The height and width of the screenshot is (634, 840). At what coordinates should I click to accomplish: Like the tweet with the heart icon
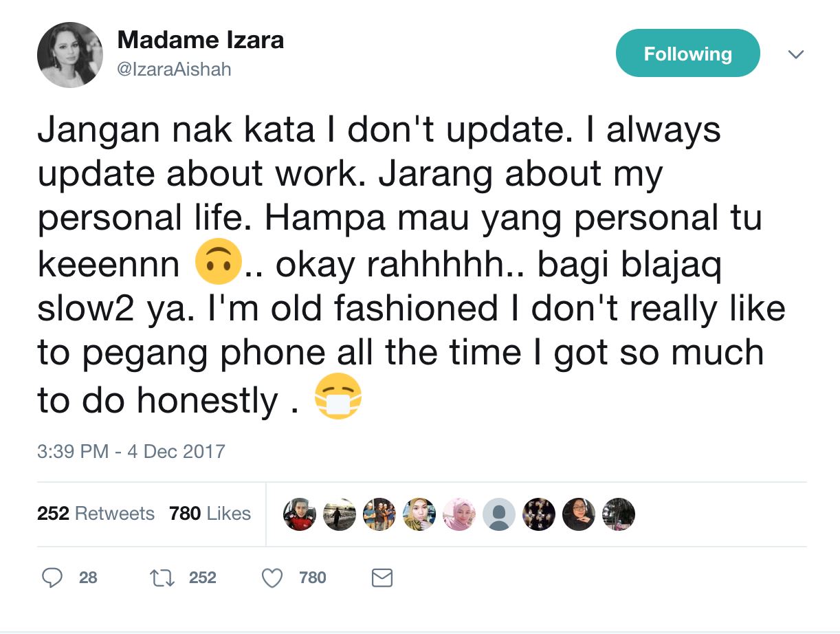[272, 578]
